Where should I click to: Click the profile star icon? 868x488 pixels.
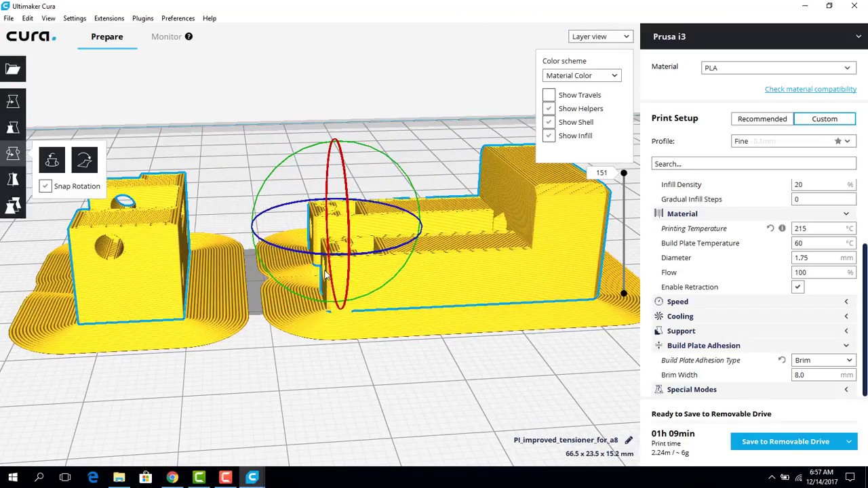click(838, 141)
